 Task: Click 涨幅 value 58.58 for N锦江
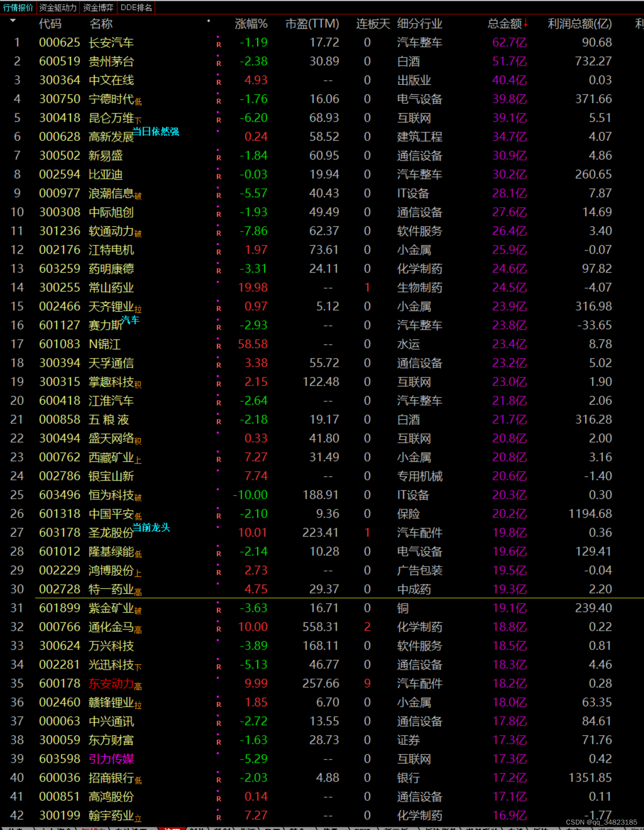[x=253, y=344]
